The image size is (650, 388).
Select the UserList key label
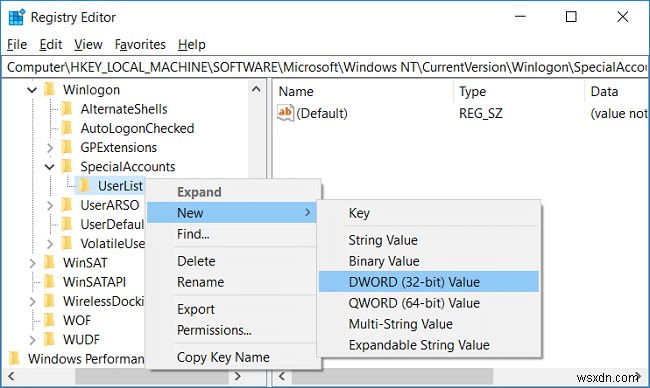[x=120, y=186]
